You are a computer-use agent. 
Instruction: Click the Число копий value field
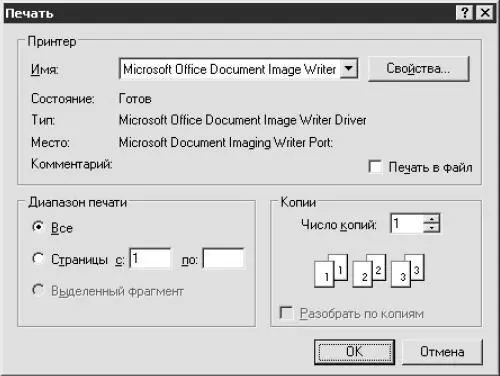(407, 223)
